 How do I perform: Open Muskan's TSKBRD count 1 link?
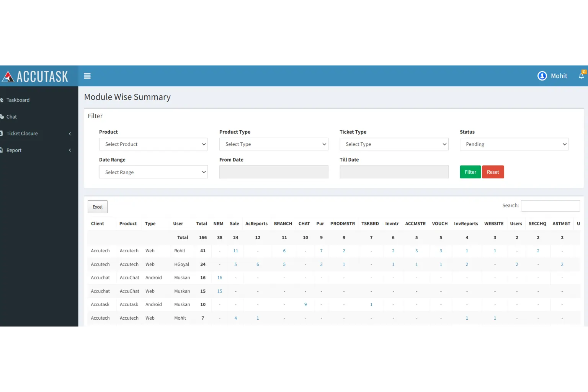(371, 304)
